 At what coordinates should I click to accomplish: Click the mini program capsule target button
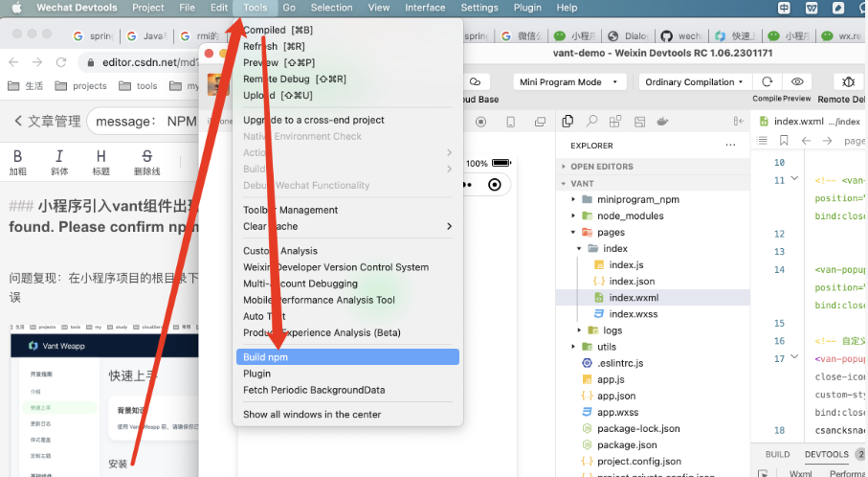point(495,185)
